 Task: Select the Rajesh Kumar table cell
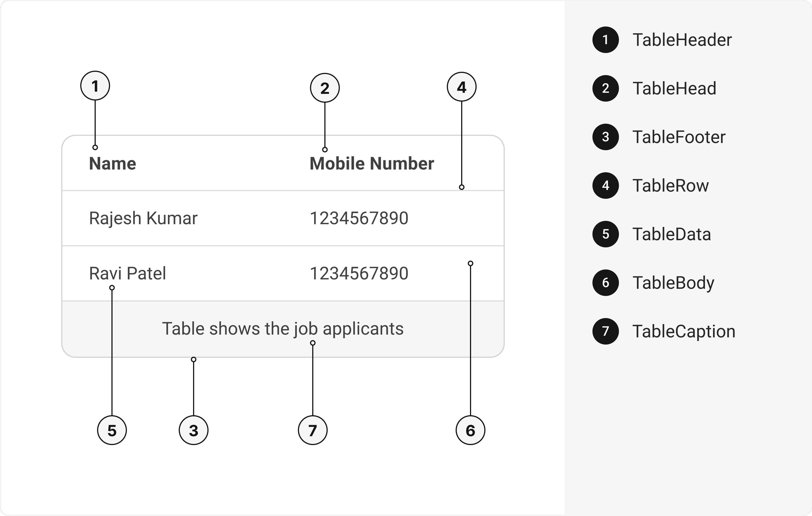click(x=143, y=218)
